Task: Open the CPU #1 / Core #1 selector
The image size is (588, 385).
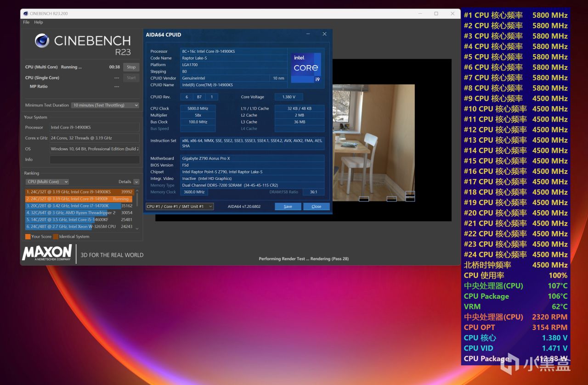Action: [180, 206]
